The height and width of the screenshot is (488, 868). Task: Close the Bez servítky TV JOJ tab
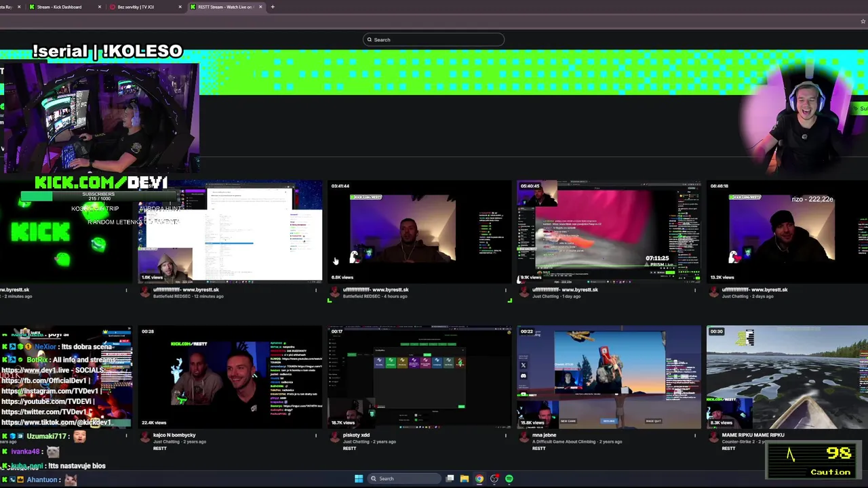pos(180,7)
